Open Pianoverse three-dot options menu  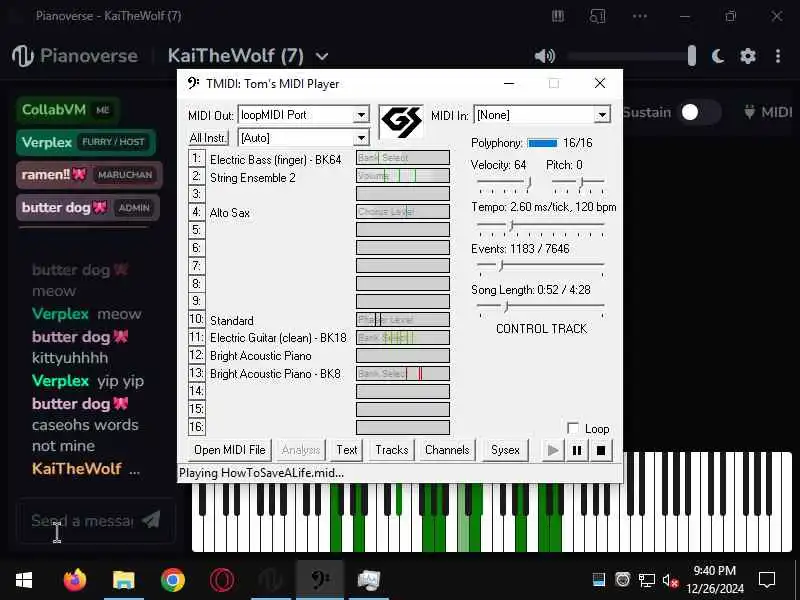click(778, 56)
